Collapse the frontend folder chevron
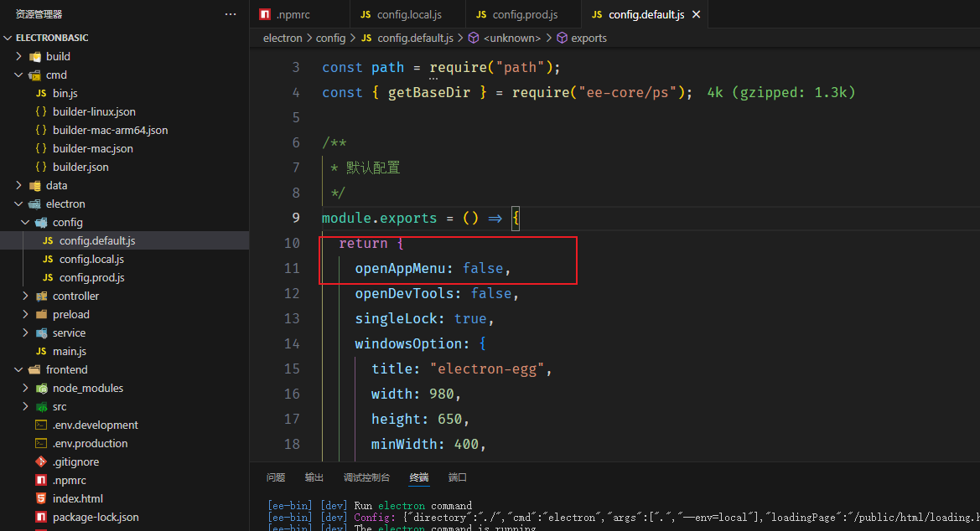Viewport: 980px width, 531px height. [x=18, y=369]
